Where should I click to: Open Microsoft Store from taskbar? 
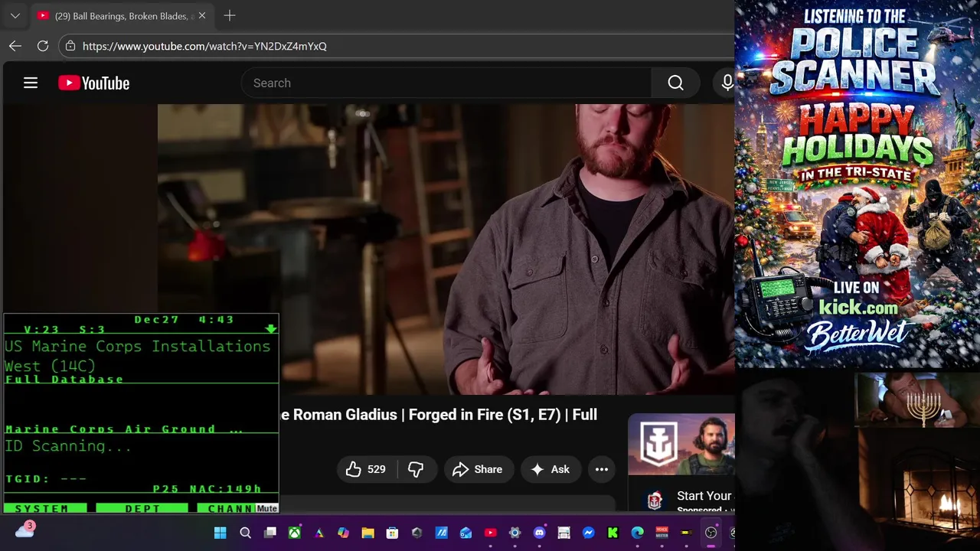[x=392, y=533]
